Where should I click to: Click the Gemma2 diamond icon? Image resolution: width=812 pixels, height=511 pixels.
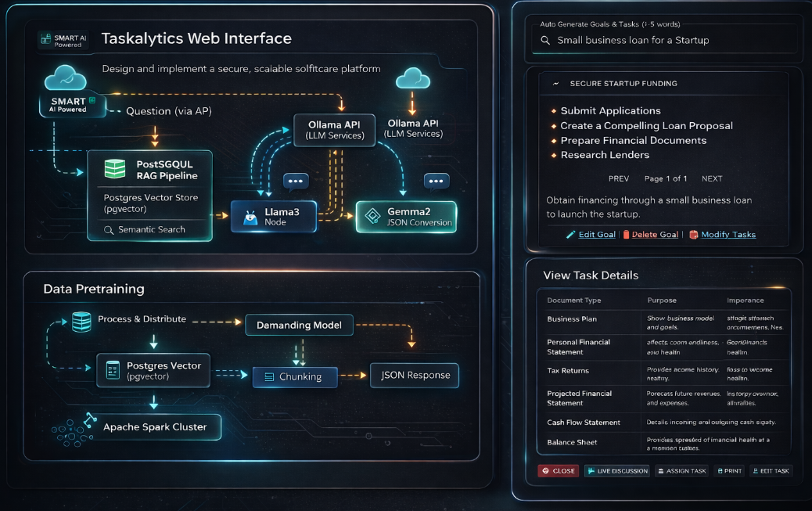[x=372, y=216]
